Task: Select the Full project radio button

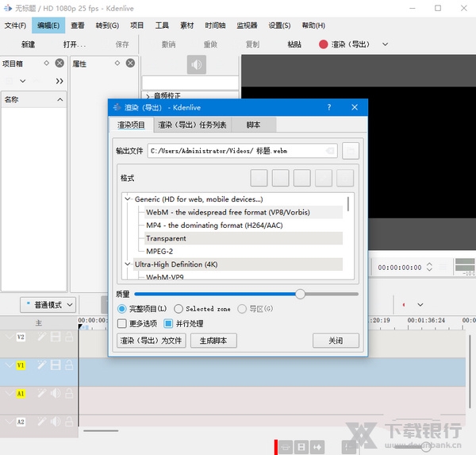Action: [x=121, y=309]
